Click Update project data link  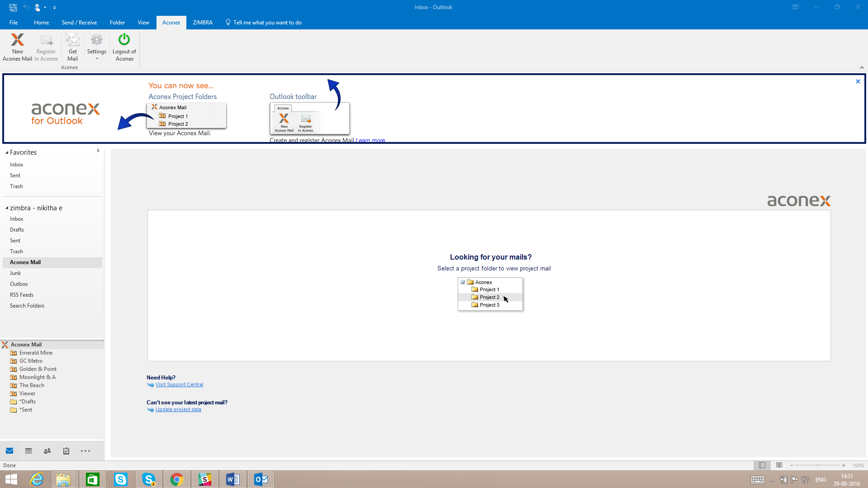click(x=178, y=410)
